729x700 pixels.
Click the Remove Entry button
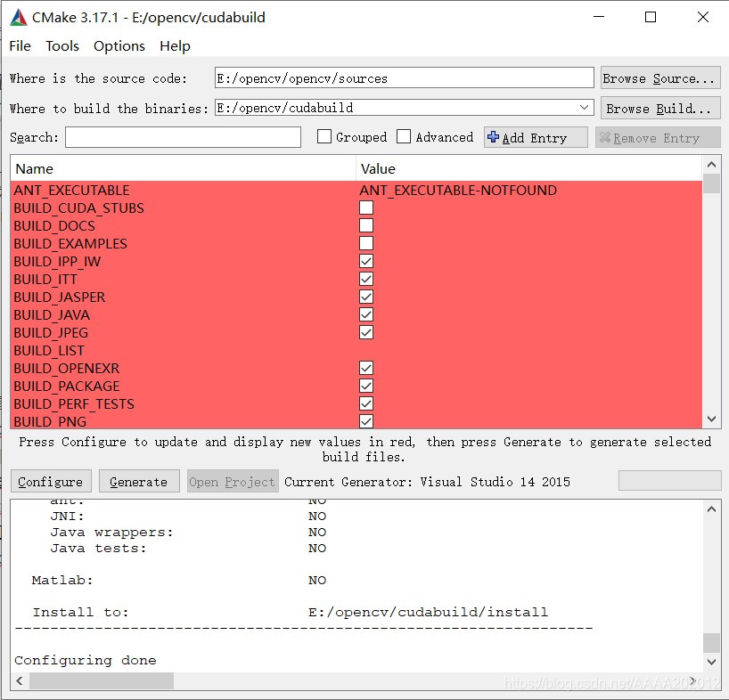pos(658,137)
